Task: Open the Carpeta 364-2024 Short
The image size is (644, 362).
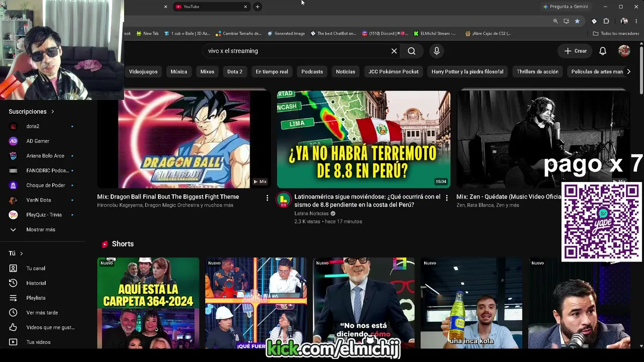Action: 148,303
